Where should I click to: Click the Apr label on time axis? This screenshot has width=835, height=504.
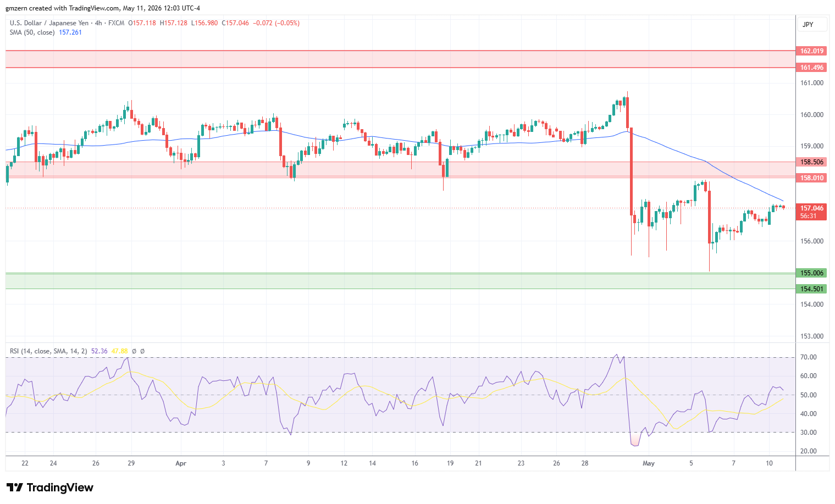click(x=181, y=463)
